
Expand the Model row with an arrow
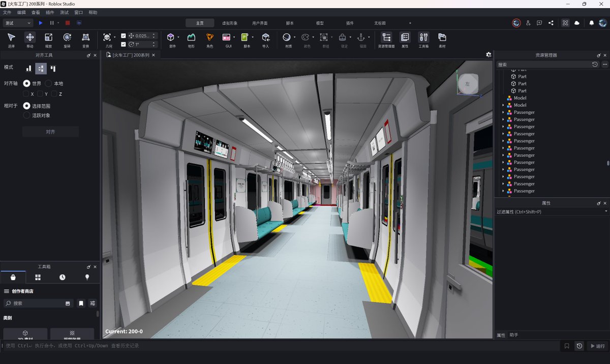coord(503,105)
